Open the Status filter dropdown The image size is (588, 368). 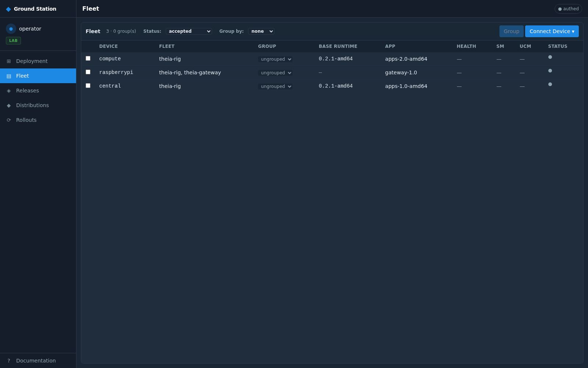[189, 31]
